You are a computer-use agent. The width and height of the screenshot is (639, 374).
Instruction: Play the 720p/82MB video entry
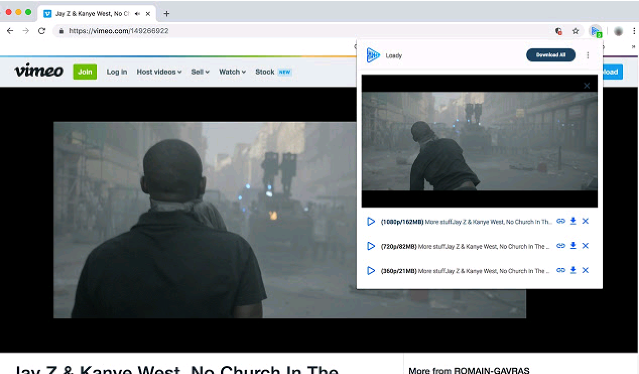(x=371, y=246)
